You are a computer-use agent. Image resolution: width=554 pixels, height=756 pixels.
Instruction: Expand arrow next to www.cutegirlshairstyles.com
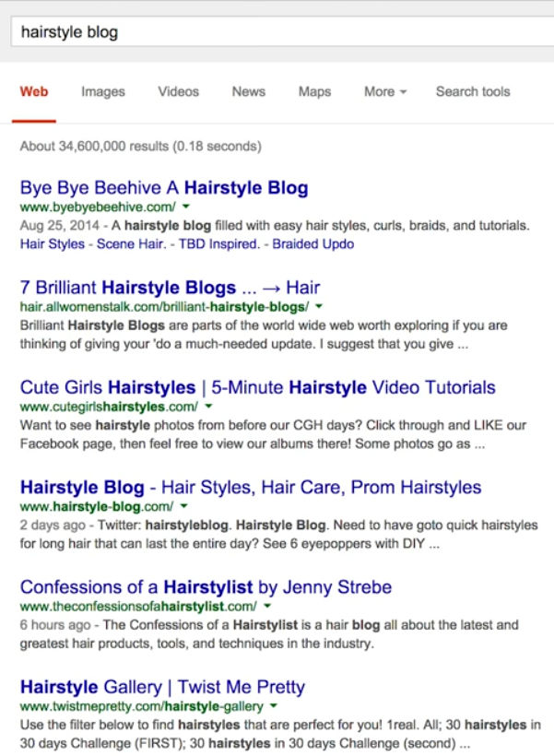tap(208, 406)
